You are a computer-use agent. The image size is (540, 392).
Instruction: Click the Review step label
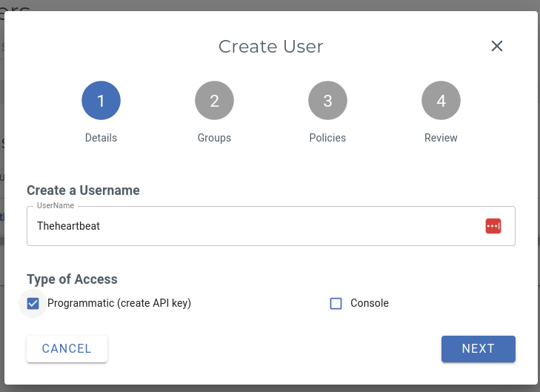pos(441,138)
